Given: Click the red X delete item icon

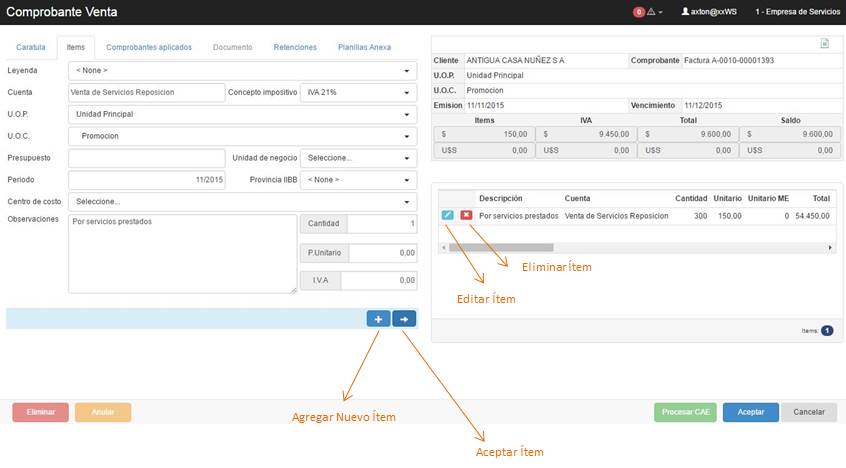Looking at the screenshot, I should click(x=466, y=215).
